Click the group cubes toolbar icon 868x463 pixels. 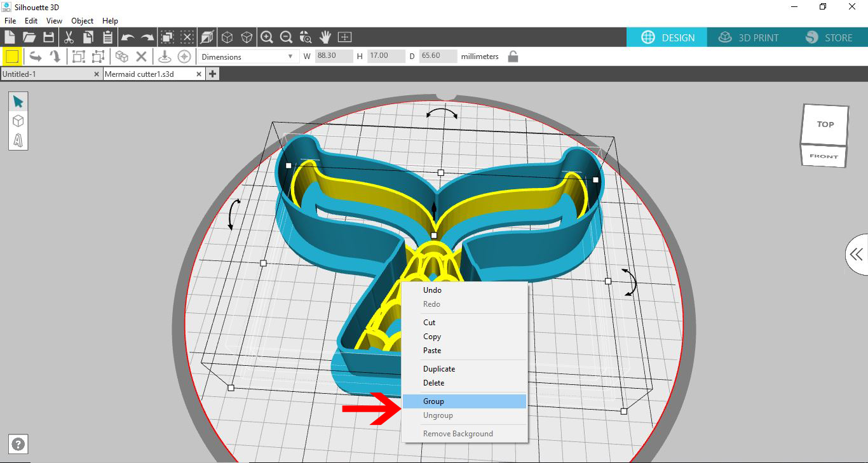(x=121, y=57)
